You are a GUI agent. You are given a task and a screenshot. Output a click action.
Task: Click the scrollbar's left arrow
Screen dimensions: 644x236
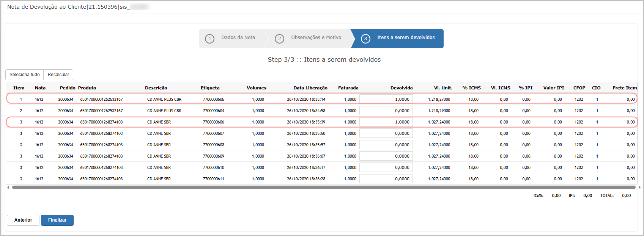8,187
